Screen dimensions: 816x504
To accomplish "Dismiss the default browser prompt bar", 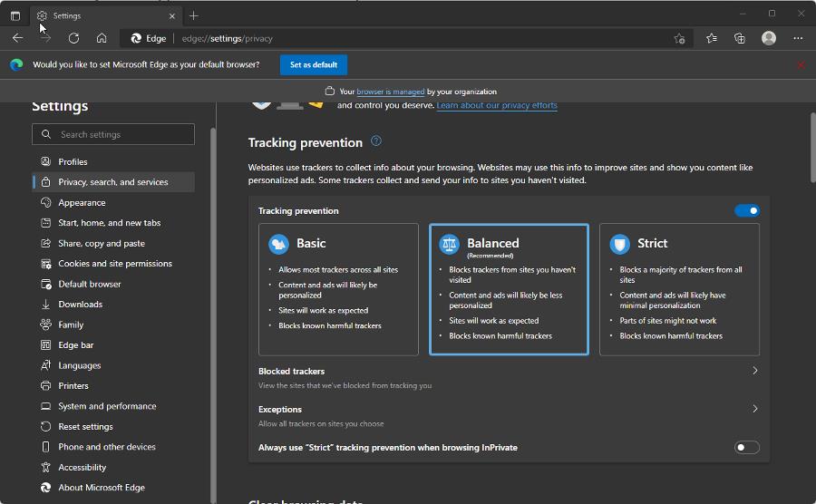I will pyautogui.click(x=801, y=65).
